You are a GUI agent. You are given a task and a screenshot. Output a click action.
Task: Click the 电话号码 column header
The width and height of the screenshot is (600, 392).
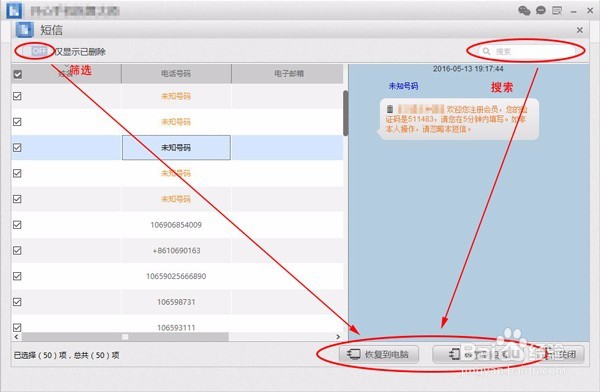click(176, 74)
